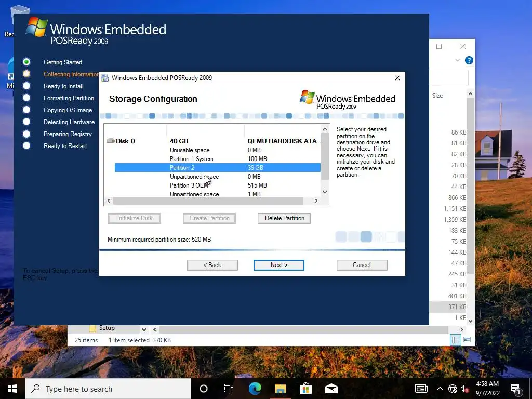
Task: Click partition list left scroll arrow
Action: coord(109,201)
